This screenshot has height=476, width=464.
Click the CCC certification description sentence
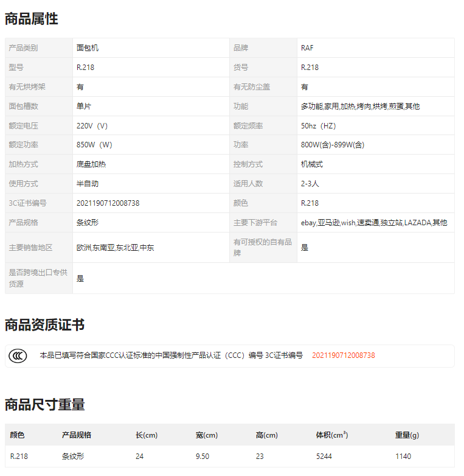pos(171,355)
